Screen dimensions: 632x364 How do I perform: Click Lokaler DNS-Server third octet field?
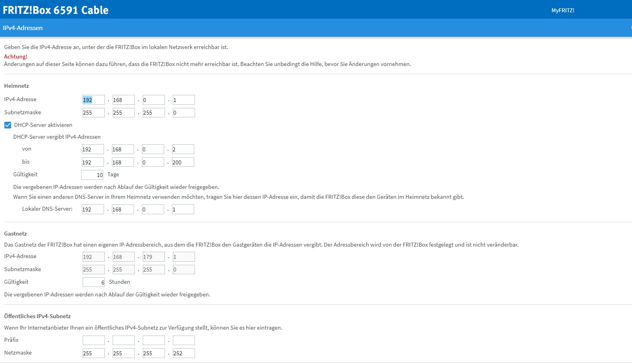pyautogui.click(x=153, y=209)
